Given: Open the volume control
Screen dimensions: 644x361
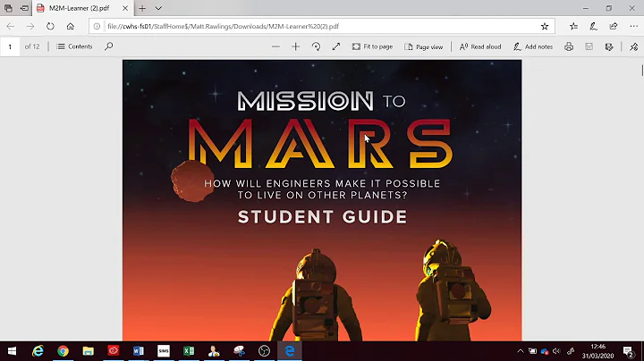Looking at the screenshot, I should 556,351.
